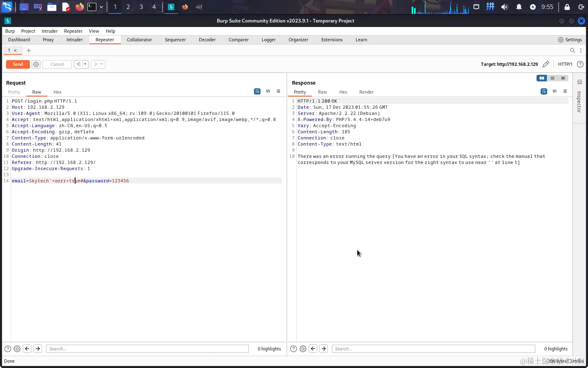Image resolution: width=588 pixels, height=368 pixels.
Task: Open the Repeater tabs kebab menu
Action: tap(581, 51)
